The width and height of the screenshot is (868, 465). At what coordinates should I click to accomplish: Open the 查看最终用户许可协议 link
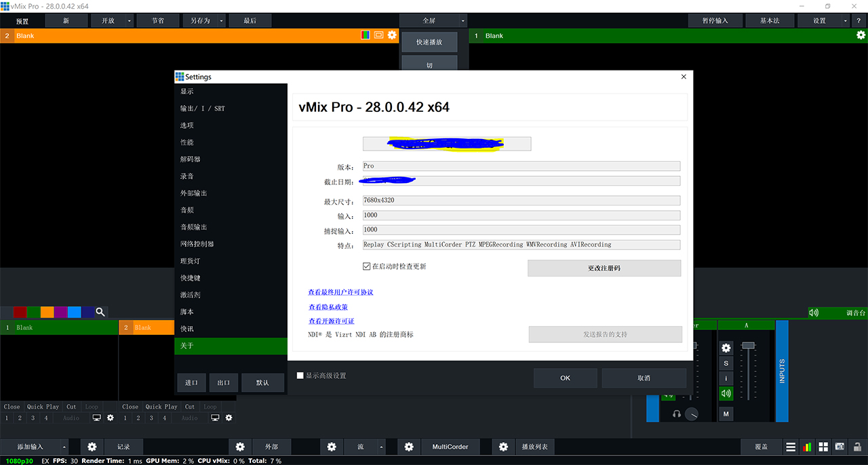point(340,292)
